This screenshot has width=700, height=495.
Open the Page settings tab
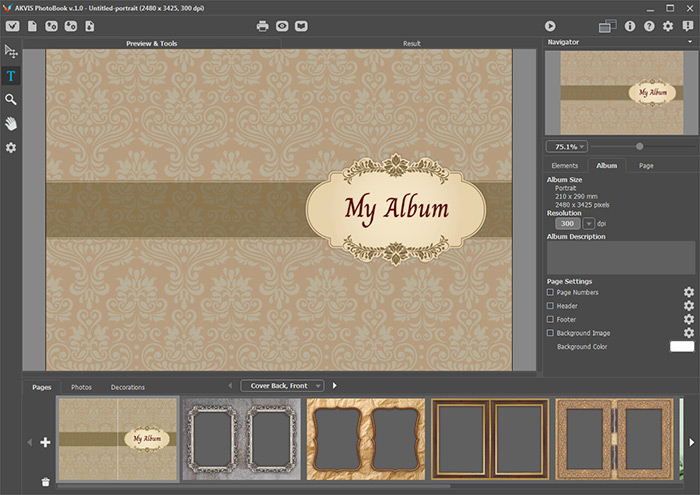646,166
